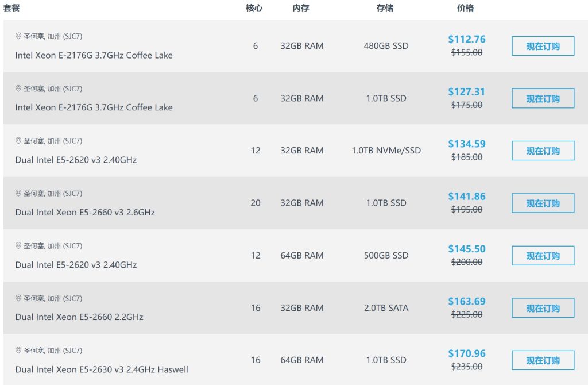Click location pin icon in $134.59 row
This screenshot has height=385, width=588.
[x=18, y=141]
